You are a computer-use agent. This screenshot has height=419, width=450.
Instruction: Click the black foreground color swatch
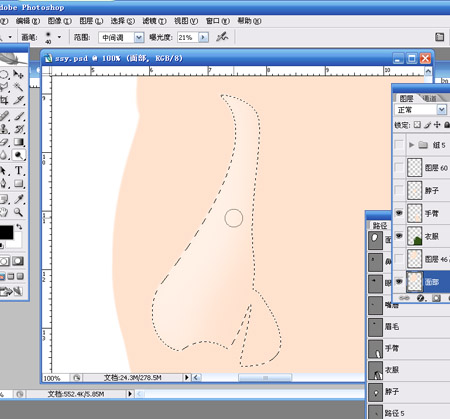[6, 232]
